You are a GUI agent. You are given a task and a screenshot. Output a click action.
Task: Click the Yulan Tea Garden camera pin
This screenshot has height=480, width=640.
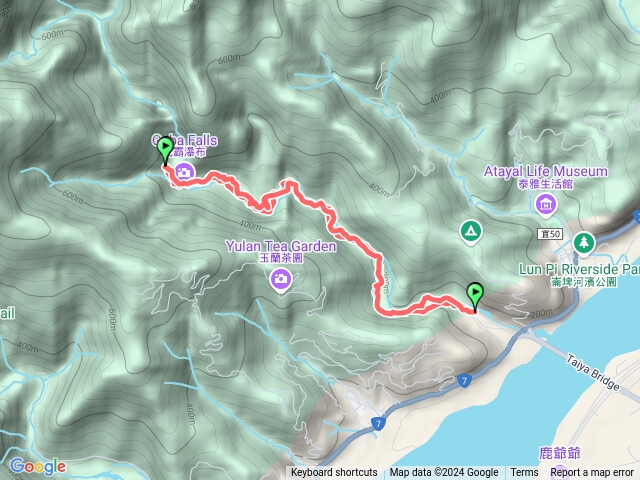[280, 280]
